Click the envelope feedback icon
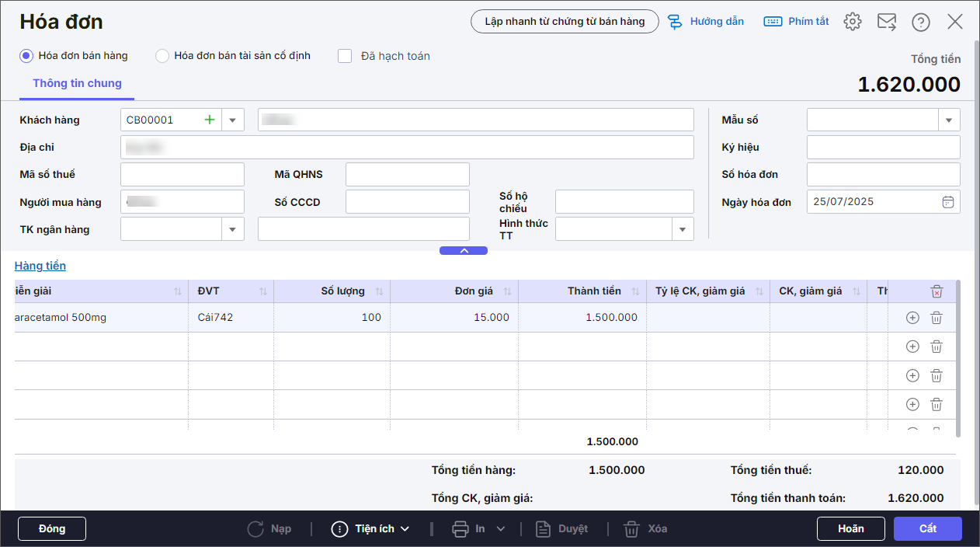The image size is (980, 547). [x=887, y=22]
